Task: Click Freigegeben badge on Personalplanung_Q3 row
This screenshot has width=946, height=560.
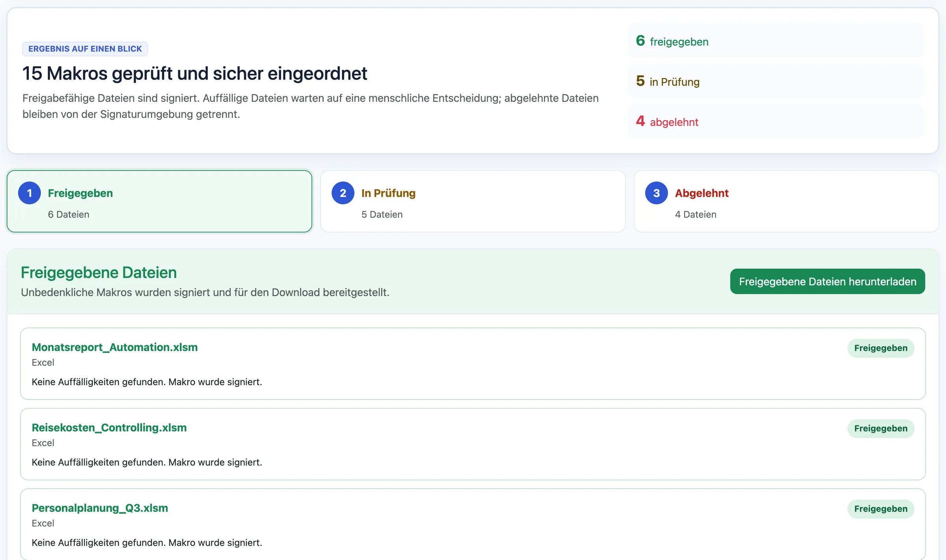Action: 881,509
